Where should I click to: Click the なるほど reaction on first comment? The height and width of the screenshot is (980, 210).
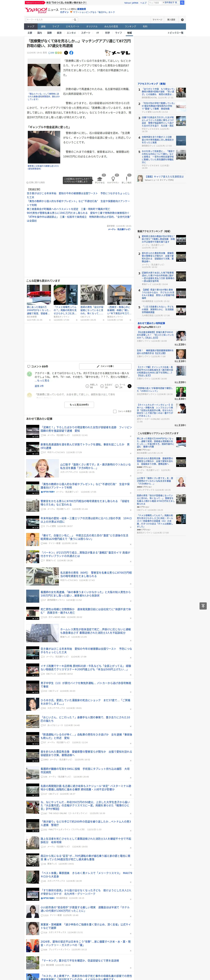pyautogui.click(x=107, y=386)
